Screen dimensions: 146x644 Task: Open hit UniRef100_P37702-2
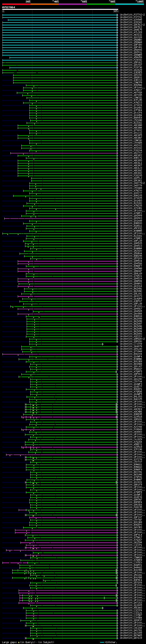(x=132, y=15)
